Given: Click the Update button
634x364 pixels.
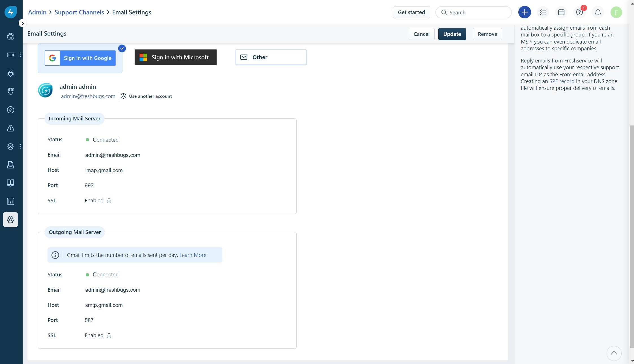Looking at the screenshot, I should [452, 34].
